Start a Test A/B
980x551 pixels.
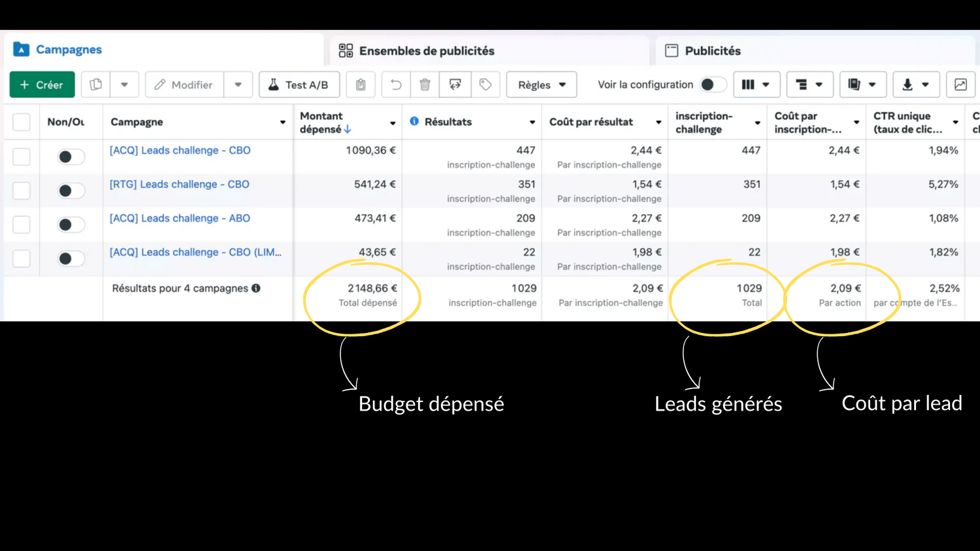pyautogui.click(x=299, y=85)
